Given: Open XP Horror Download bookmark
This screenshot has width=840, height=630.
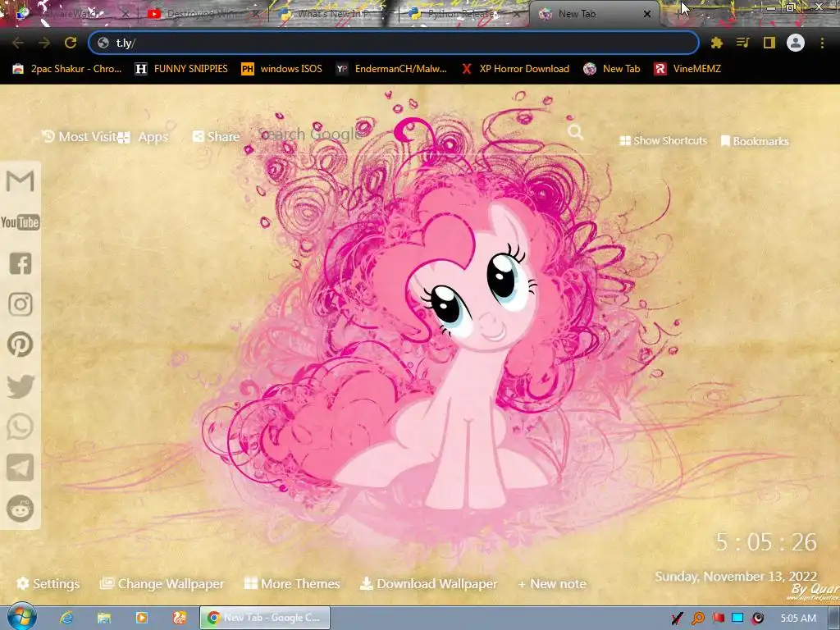Looking at the screenshot, I should click(515, 69).
